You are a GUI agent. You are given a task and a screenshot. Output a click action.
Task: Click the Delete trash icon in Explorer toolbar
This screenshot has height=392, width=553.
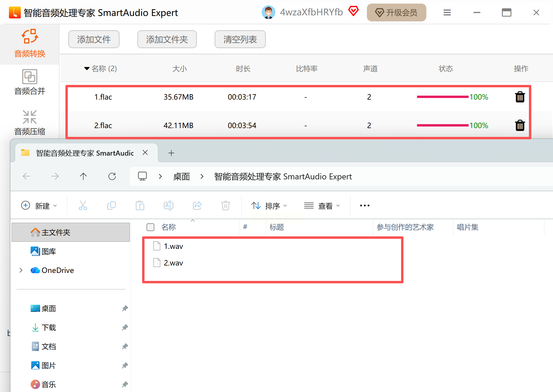(x=226, y=206)
